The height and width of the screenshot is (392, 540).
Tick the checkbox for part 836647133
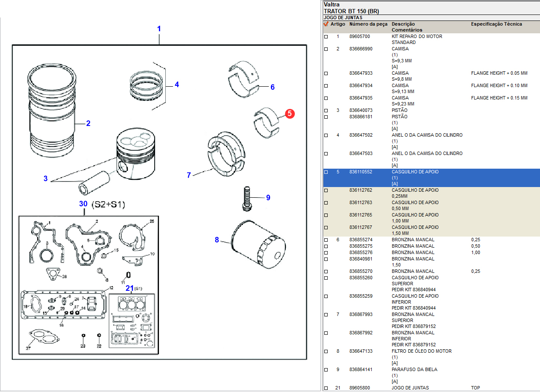click(x=326, y=351)
